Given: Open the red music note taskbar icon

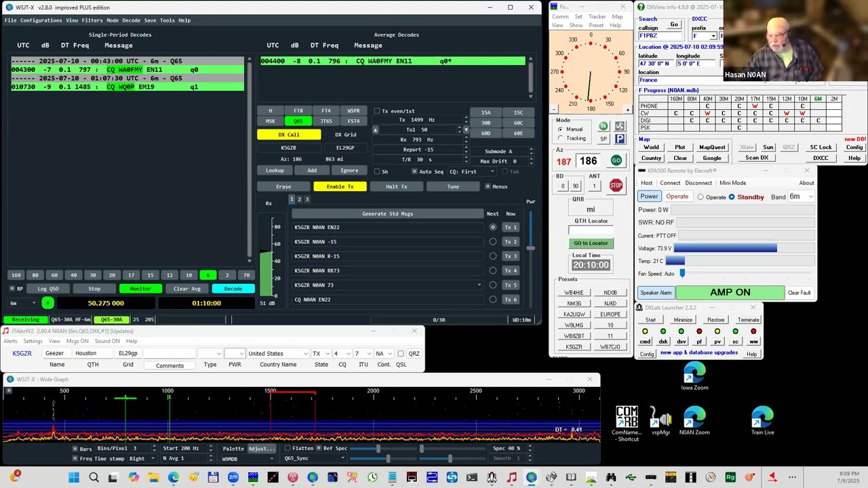Looking at the screenshot, I should pyautogui.click(x=511, y=478).
